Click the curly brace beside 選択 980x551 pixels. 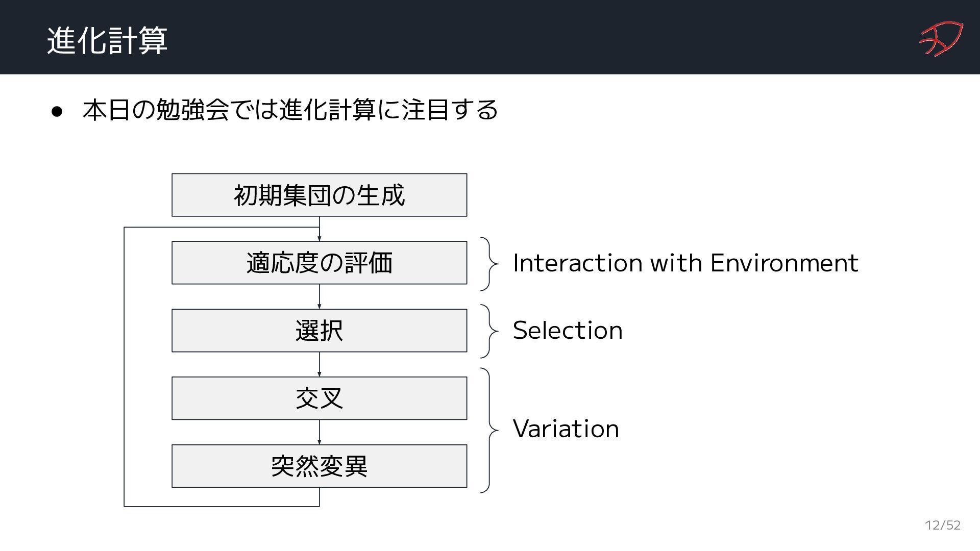[x=489, y=331]
